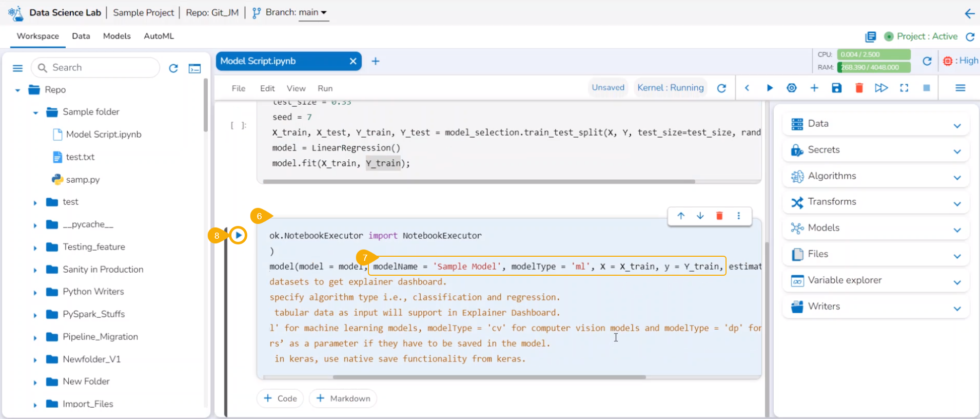Switch to the AutoML tab
The image size is (980, 419).
[x=159, y=36]
